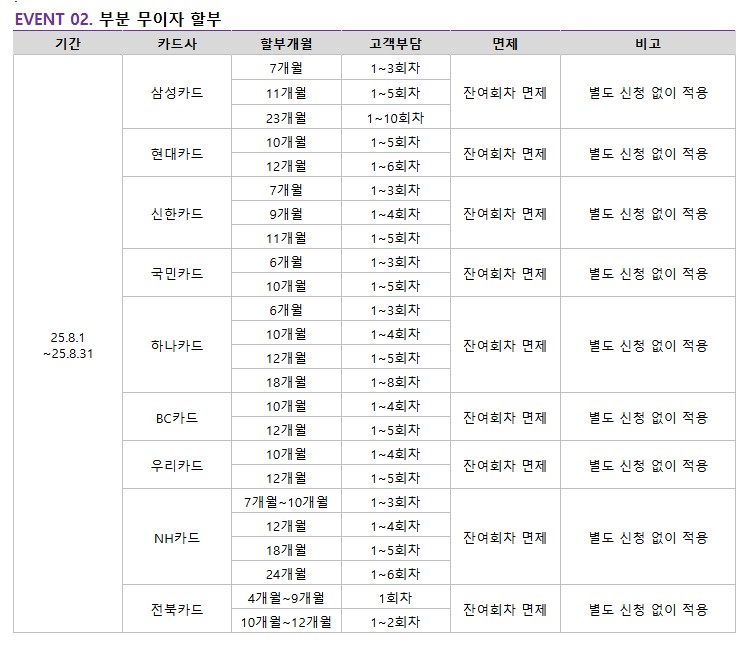Viewport: 751px width, 645px height.
Task: Click the period cell '25.8.1 ~25.8.31'
Action: (68, 345)
